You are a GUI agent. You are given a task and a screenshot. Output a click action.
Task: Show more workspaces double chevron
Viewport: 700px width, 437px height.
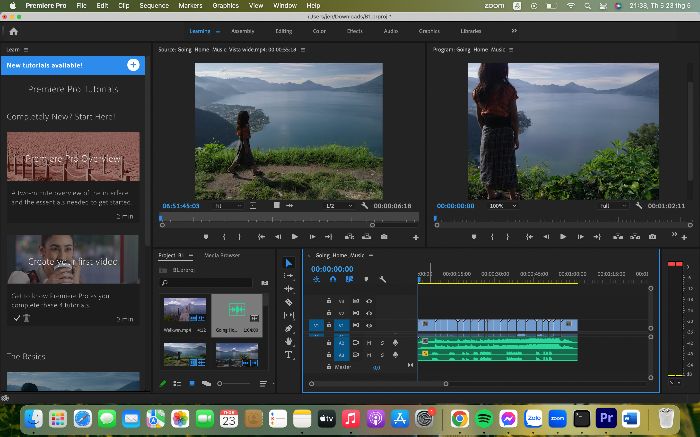click(514, 31)
